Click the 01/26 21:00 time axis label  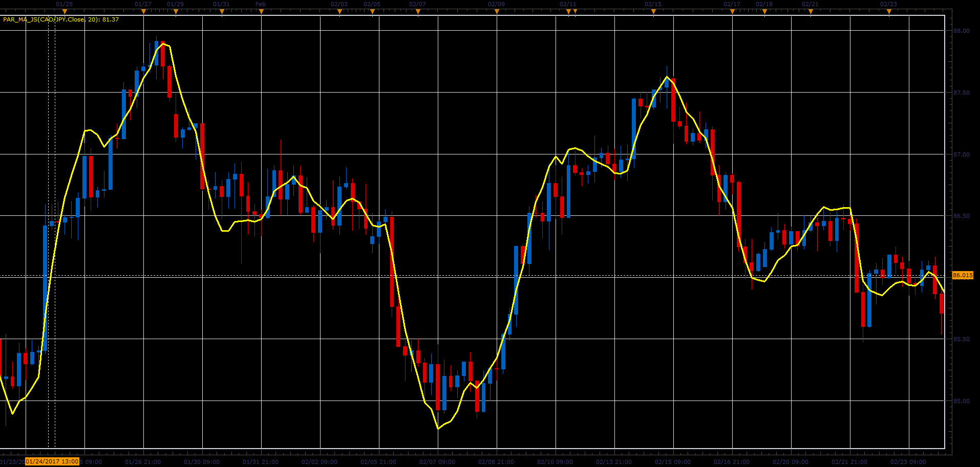(143, 462)
